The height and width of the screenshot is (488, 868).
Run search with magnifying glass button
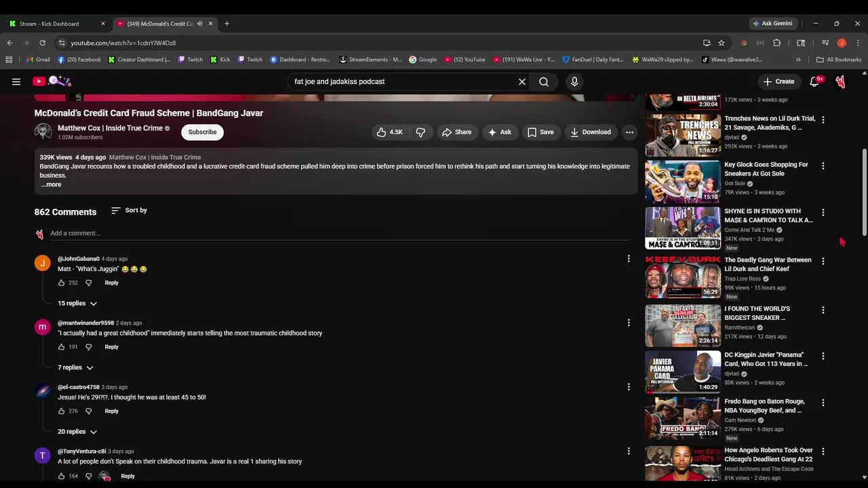click(544, 81)
